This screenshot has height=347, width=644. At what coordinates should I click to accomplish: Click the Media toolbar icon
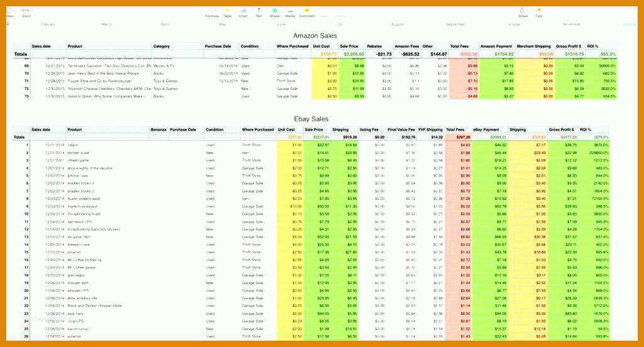point(290,13)
